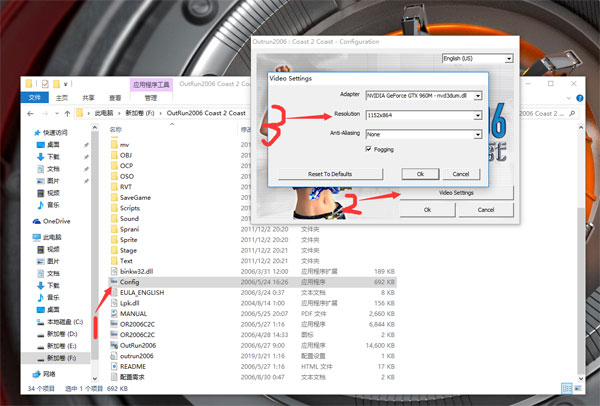This screenshot has height=406, width=600.
Task: Select 快速访问 in the navigation pane
Action: click(x=55, y=132)
